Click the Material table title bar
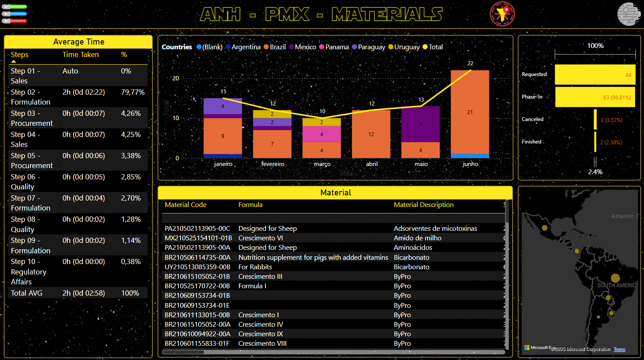 coord(336,193)
